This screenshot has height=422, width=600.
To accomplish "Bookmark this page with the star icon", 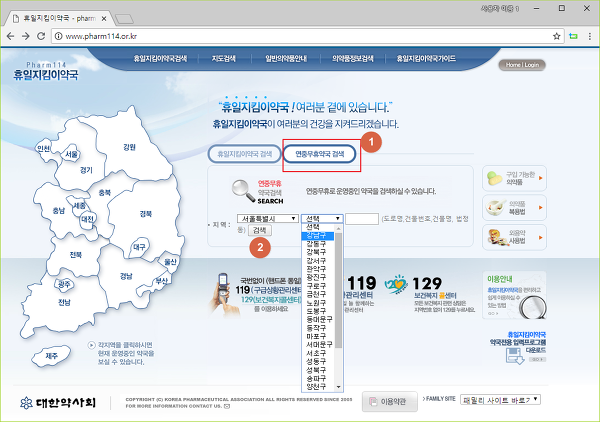I will tap(556, 36).
